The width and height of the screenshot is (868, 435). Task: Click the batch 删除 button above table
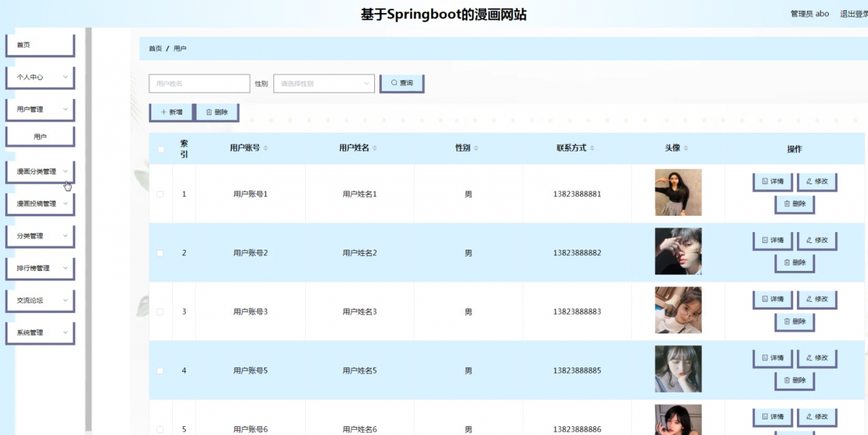tap(216, 112)
